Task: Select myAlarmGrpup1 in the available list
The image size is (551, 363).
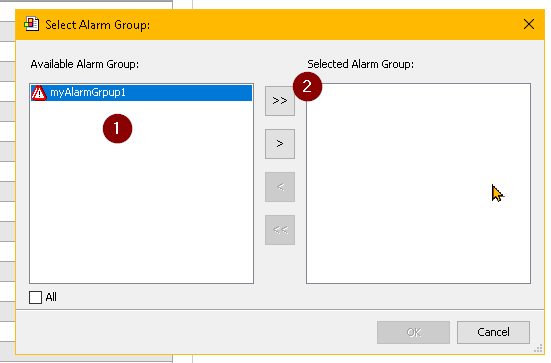Action: click(141, 93)
